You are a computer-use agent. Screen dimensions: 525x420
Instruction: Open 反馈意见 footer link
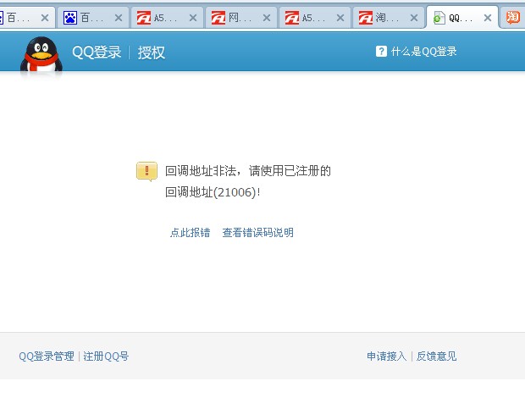pyautogui.click(x=437, y=356)
